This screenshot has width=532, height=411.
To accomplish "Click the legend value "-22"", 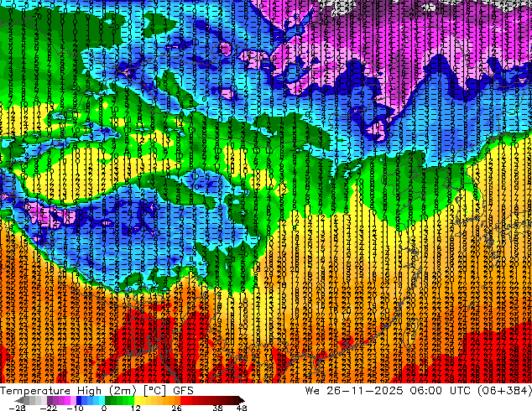I will pyautogui.click(x=49, y=408).
